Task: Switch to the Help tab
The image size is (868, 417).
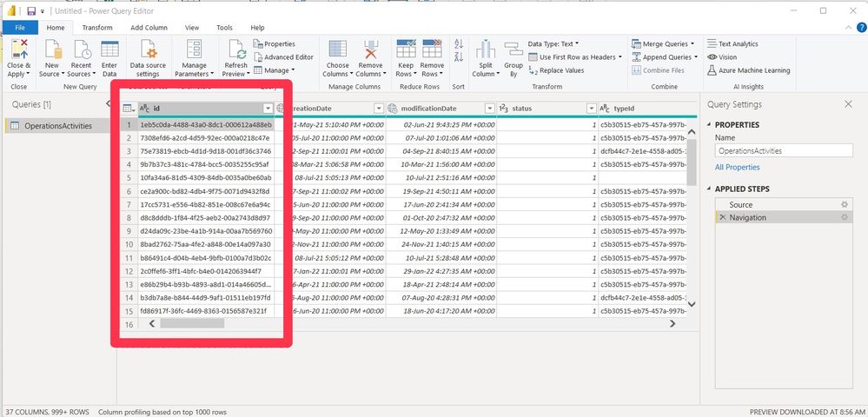Action: [x=257, y=27]
